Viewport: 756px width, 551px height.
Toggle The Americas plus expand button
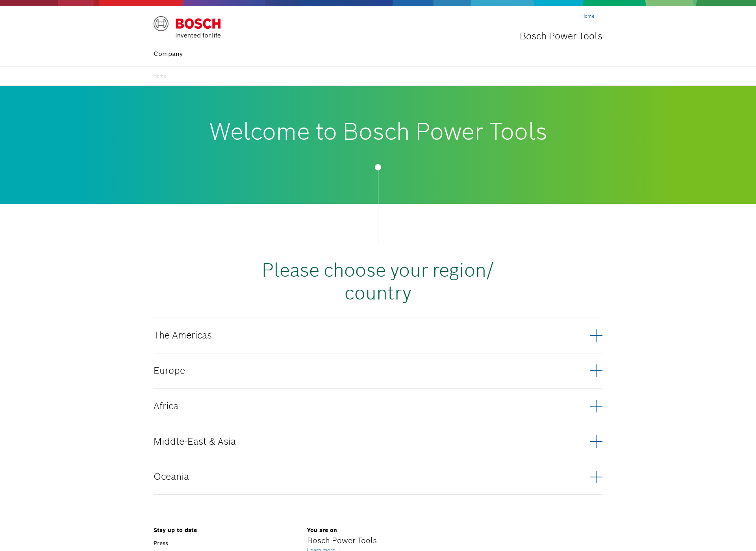coord(596,335)
